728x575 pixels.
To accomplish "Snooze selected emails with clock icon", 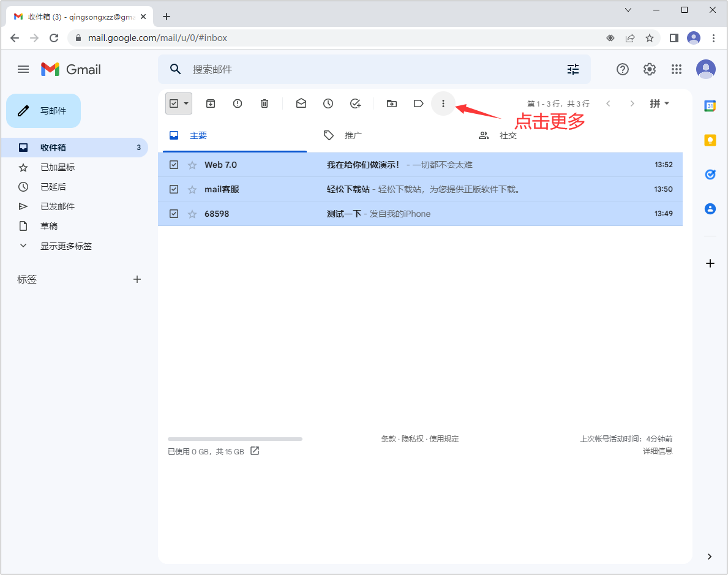I will [328, 103].
